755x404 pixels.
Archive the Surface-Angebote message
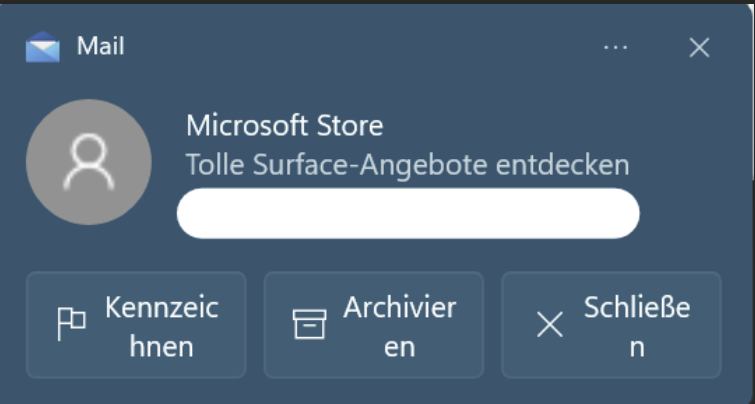point(373,325)
